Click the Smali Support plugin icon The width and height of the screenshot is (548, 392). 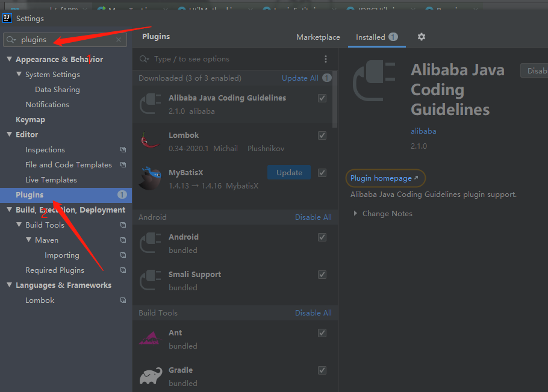[151, 280]
